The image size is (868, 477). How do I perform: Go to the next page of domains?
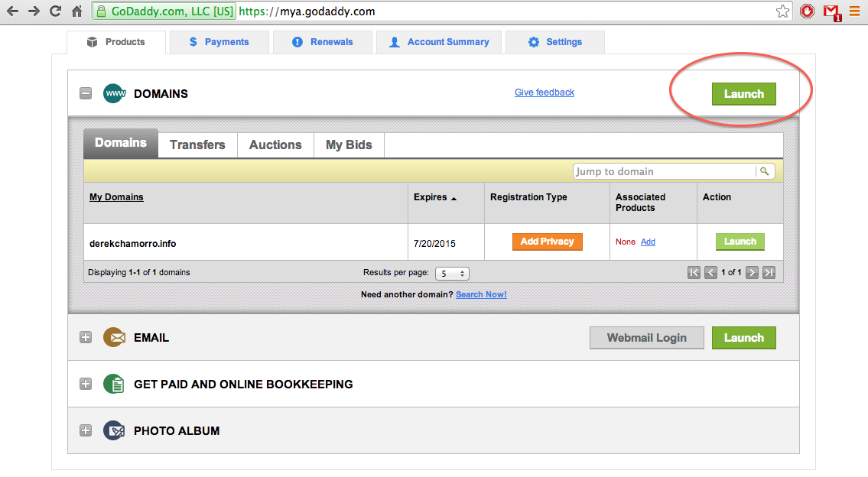[x=752, y=272]
